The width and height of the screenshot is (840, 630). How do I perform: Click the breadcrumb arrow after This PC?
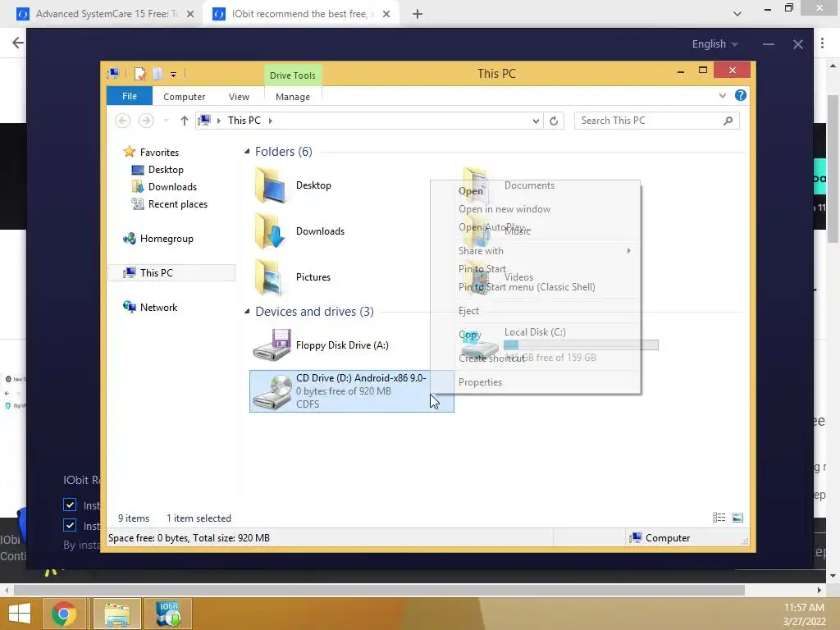pyautogui.click(x=271, y=121)
